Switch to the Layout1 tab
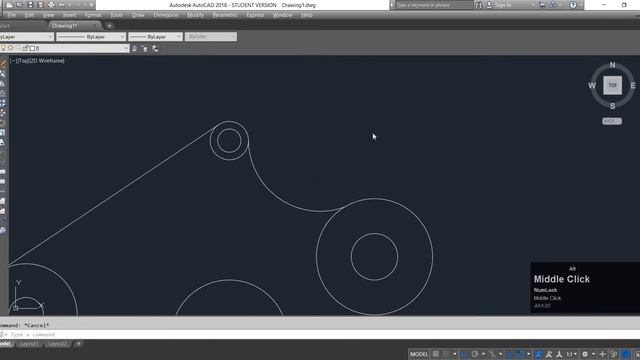 (x=29, y=344)
